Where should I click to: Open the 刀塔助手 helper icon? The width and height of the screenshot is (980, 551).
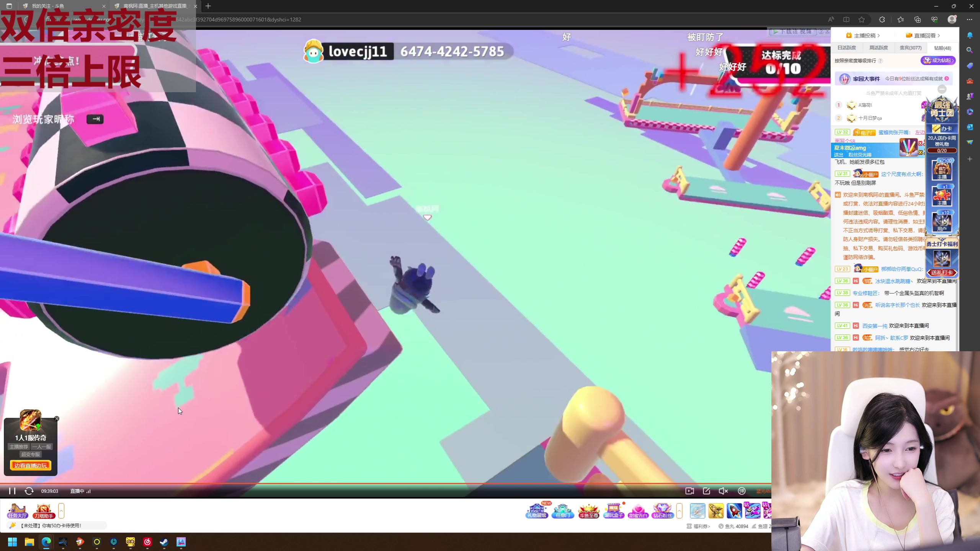tap(43, 511)
